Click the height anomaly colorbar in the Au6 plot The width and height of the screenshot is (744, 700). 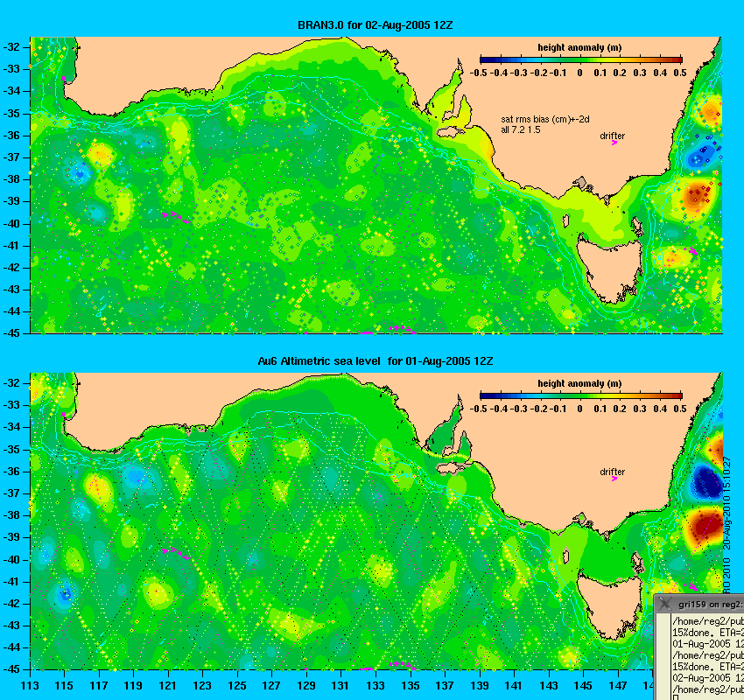pyautogui.click(x=581, y=395)
